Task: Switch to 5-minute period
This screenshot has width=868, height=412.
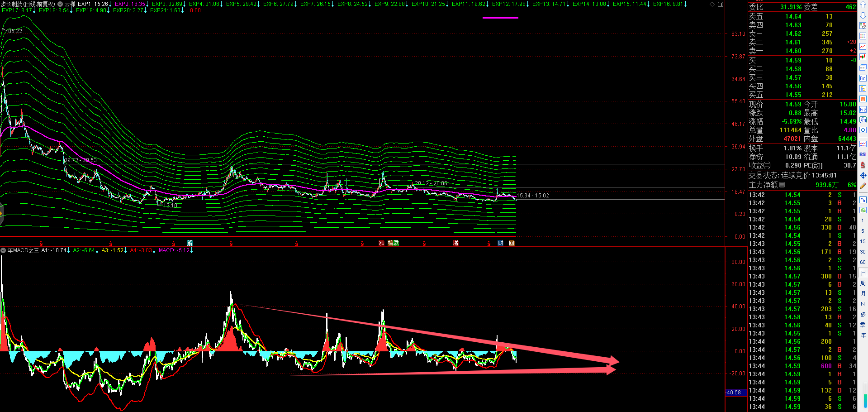Action: pos(863,231)
